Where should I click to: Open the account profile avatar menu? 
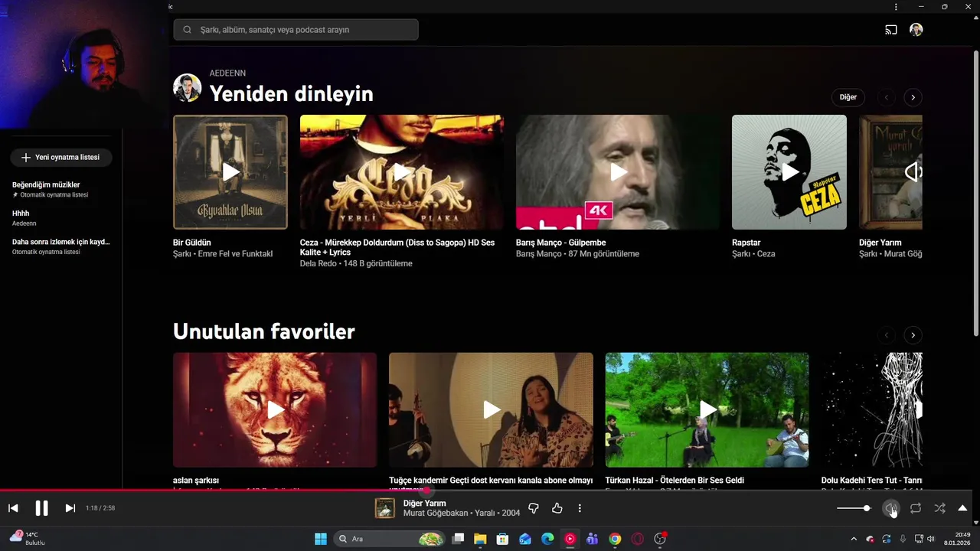916,30
